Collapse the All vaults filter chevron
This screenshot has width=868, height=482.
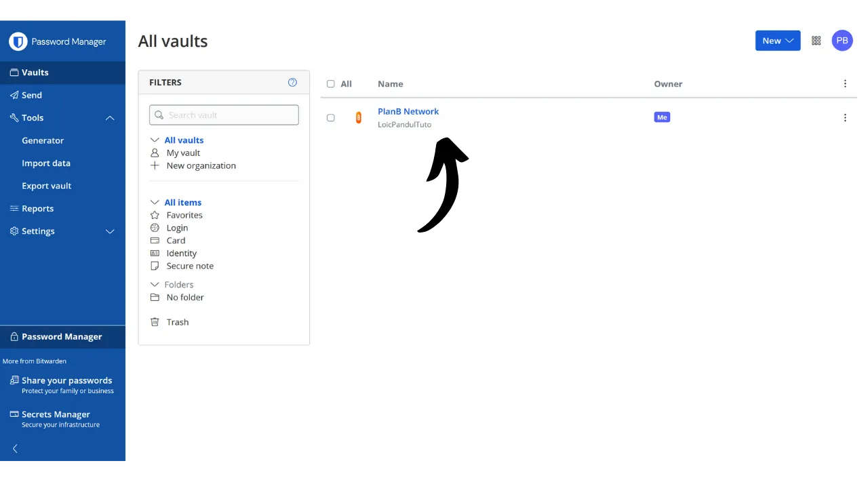[155, 140]
